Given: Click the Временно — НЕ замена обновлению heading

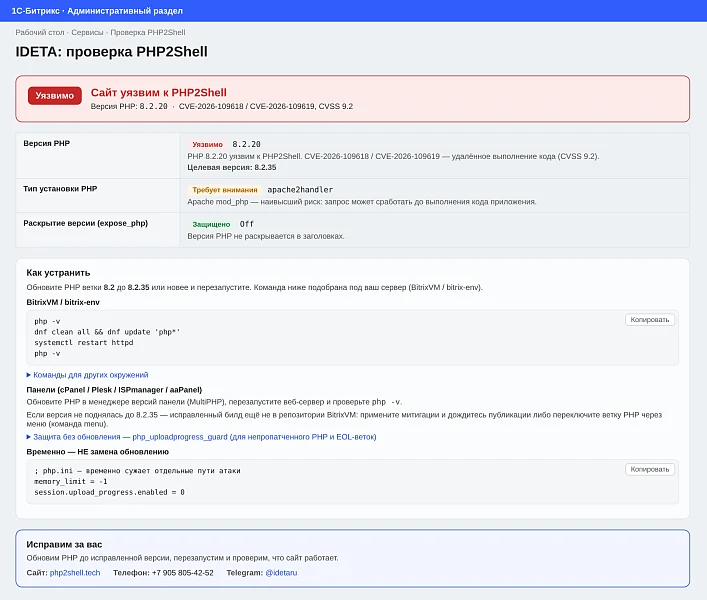Looking at the screenshot, I should [x=97, y=452].
